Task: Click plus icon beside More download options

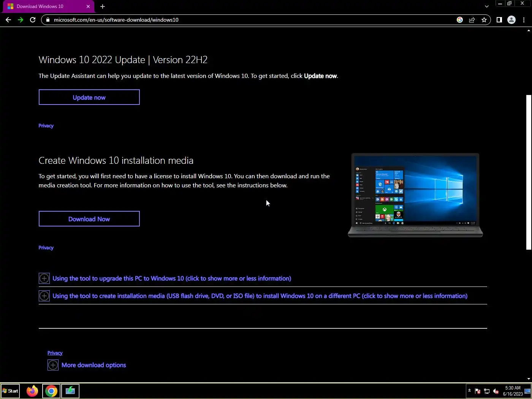Action: (53, 365)
